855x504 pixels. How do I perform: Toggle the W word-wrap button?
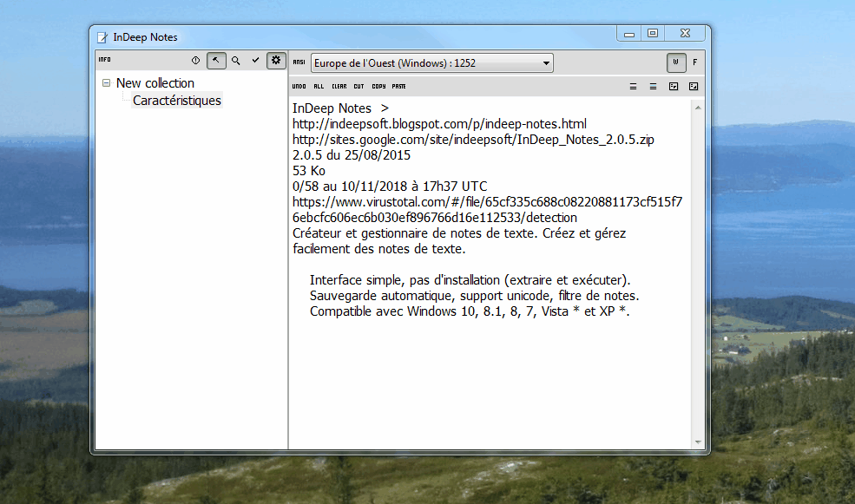click(675, 62)
